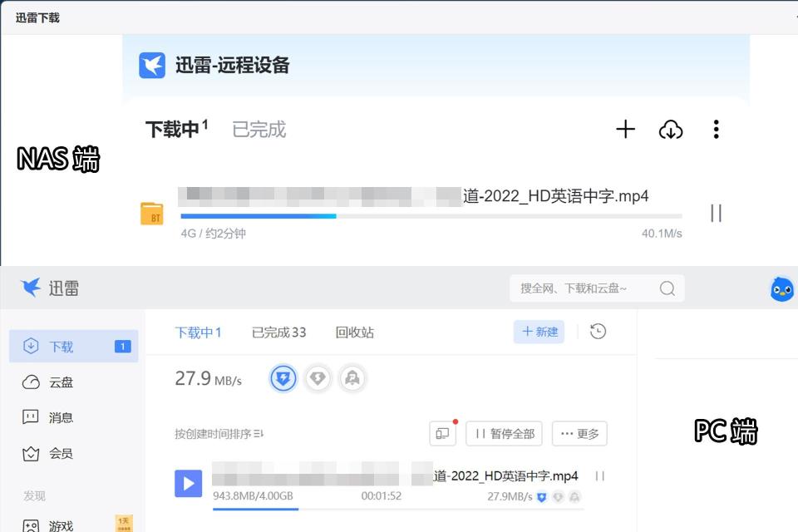Click the 新建 button

click(539, 332)
